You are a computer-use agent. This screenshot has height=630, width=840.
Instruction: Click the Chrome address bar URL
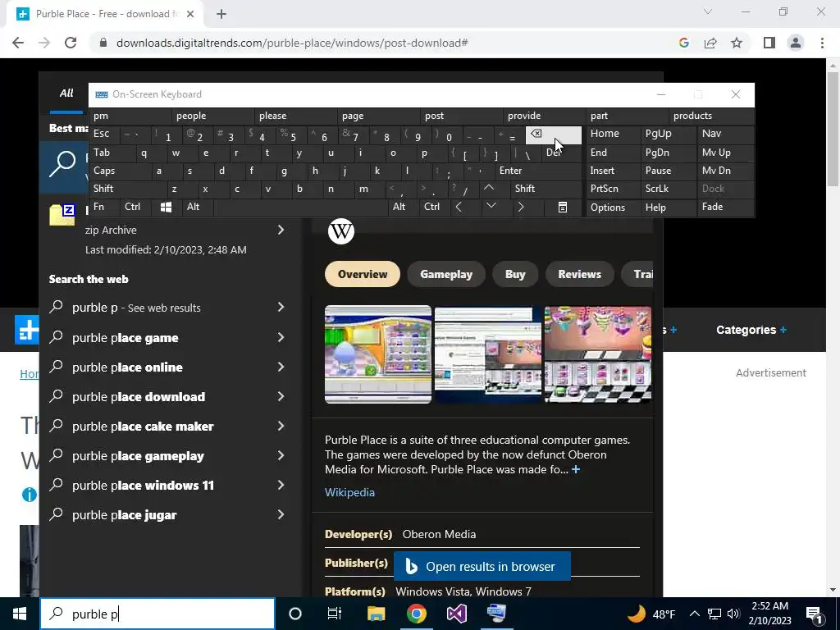pos(292,43)
